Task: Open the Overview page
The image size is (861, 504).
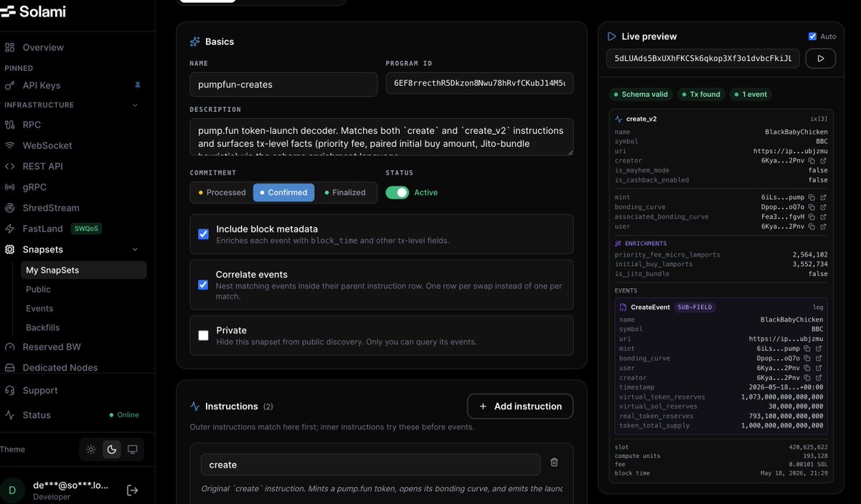Action: 43,47
